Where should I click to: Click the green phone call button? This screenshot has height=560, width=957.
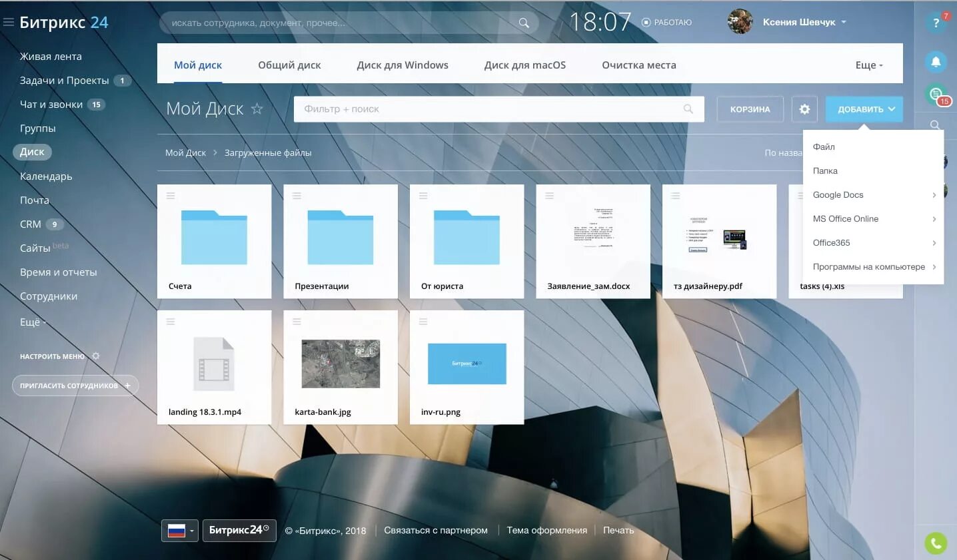[936, 543]
